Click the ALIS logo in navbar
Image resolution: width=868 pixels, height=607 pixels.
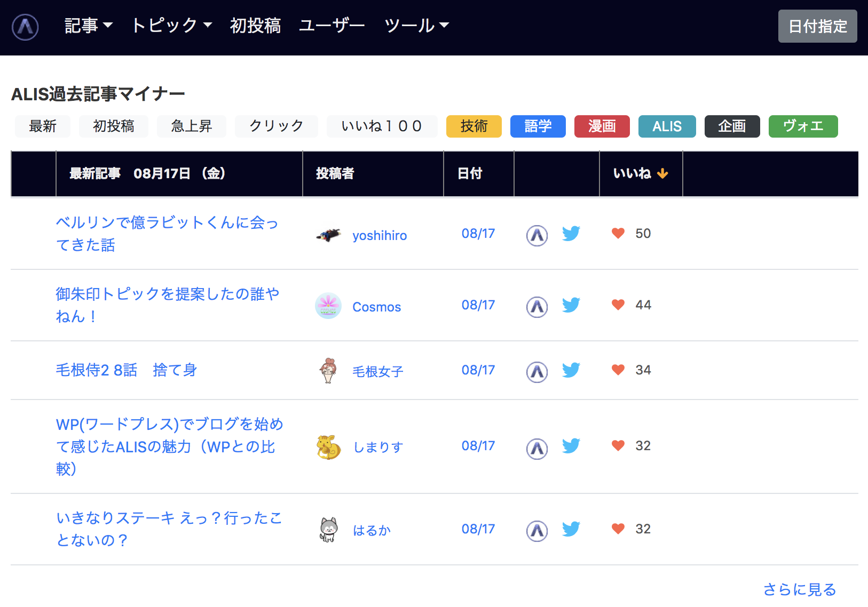(25, 27)
